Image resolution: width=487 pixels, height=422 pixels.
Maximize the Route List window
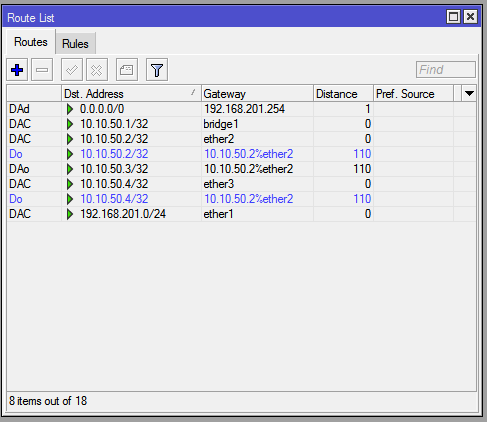click(453, 17)
